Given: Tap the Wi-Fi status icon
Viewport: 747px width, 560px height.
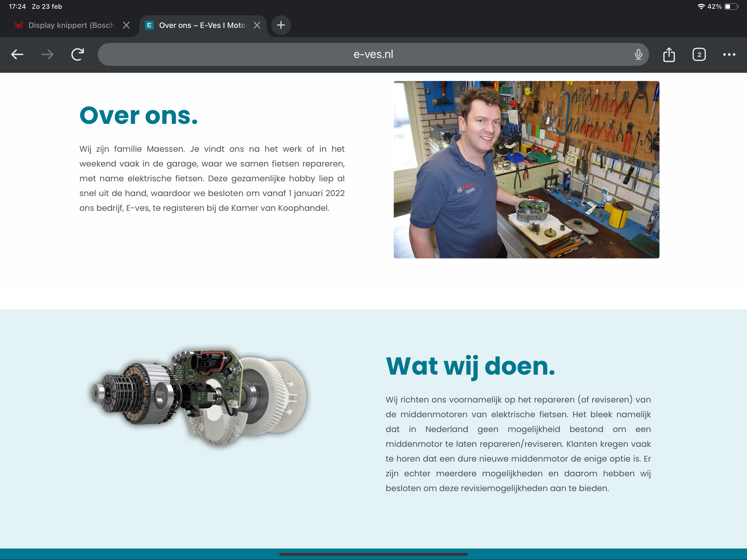Looking at the screenshot, I should (701, 6).
